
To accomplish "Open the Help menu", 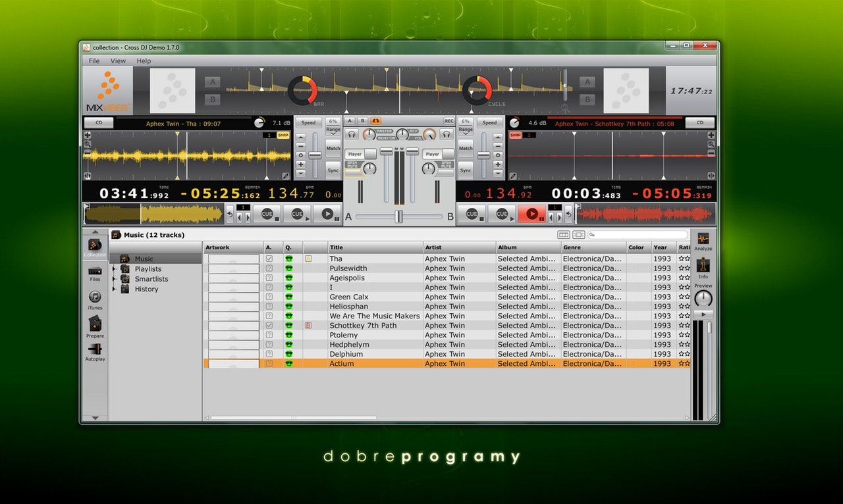I will pyautogui.click(x=144, y=61).
